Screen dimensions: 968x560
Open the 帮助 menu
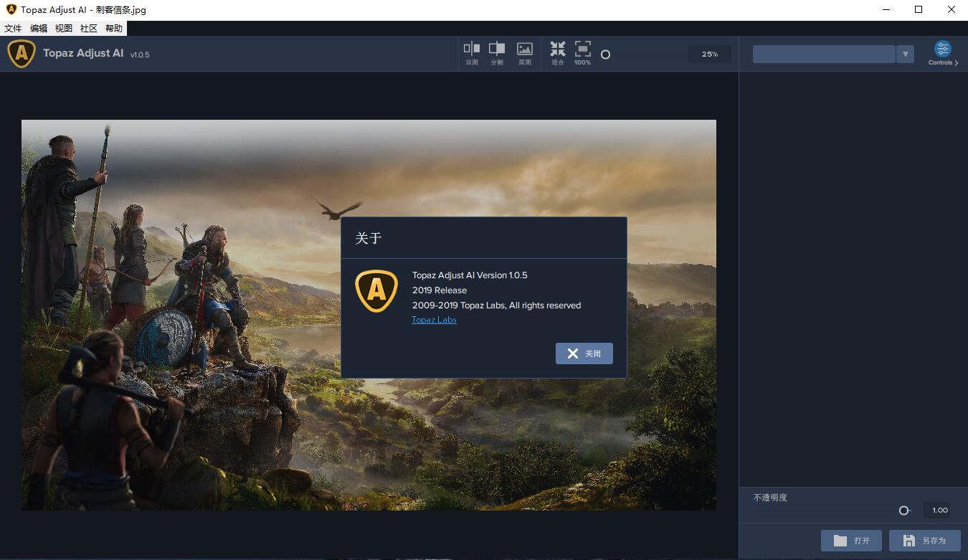pyautogui.click(x=114, y=29)
